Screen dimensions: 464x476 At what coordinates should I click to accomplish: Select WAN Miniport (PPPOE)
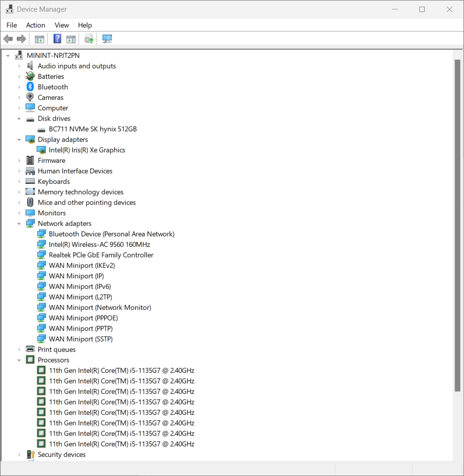coord(83,318)
